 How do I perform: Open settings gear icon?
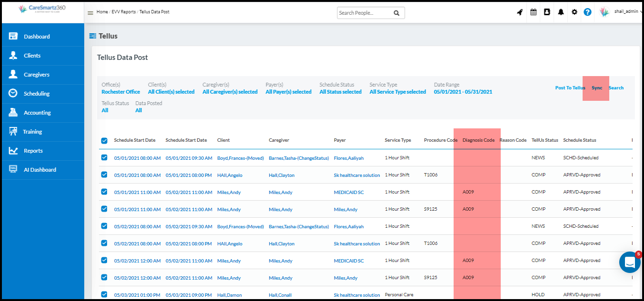coord(575,12)
